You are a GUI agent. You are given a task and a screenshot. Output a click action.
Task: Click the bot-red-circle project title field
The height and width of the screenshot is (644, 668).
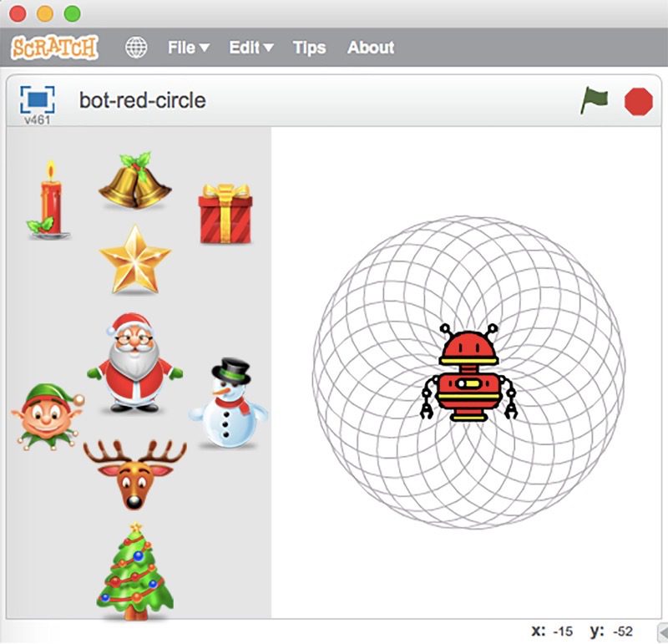click(x=142, y=101)
